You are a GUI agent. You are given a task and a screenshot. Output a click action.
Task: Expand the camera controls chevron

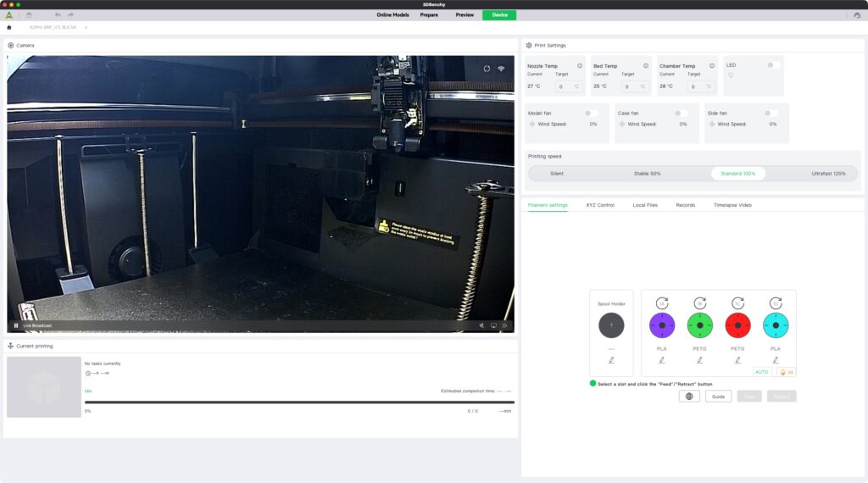(504, 325)
